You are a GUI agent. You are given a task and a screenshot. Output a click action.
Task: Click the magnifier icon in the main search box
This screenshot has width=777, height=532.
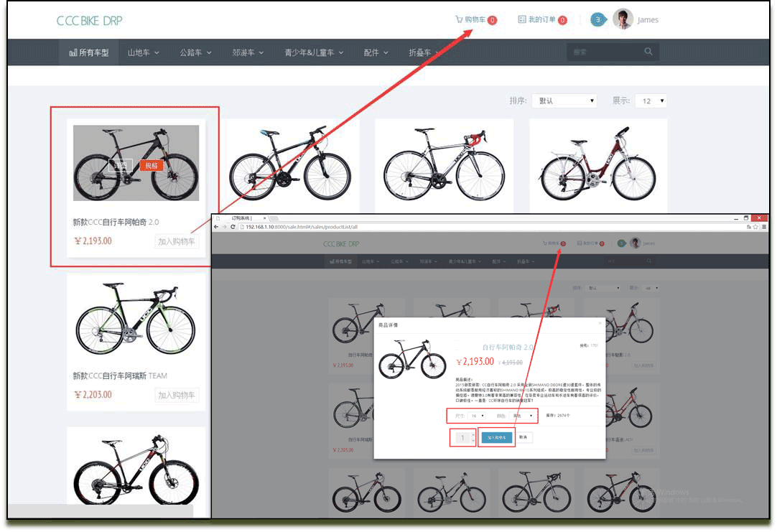648,52
